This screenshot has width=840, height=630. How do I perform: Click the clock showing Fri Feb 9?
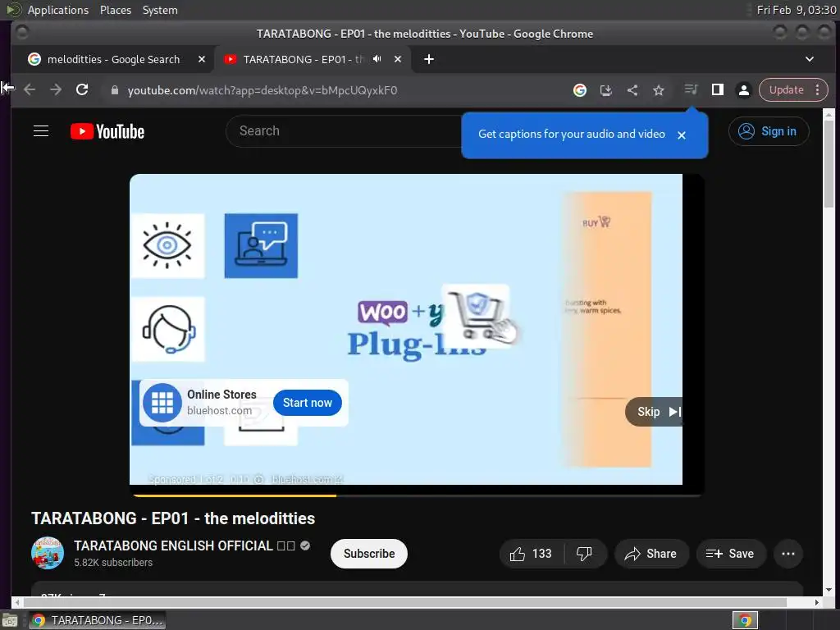(796, 10)
